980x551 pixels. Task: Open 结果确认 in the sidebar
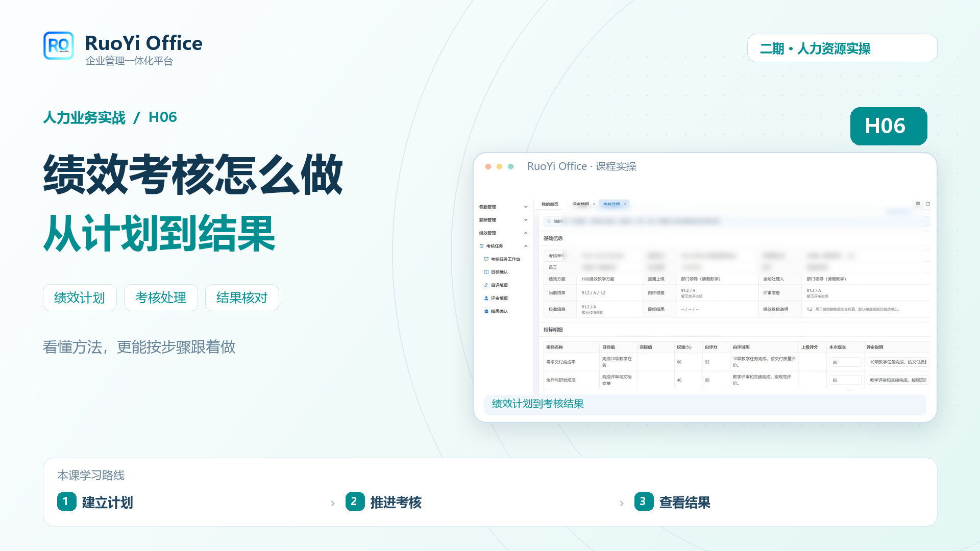tap(499, 311)
